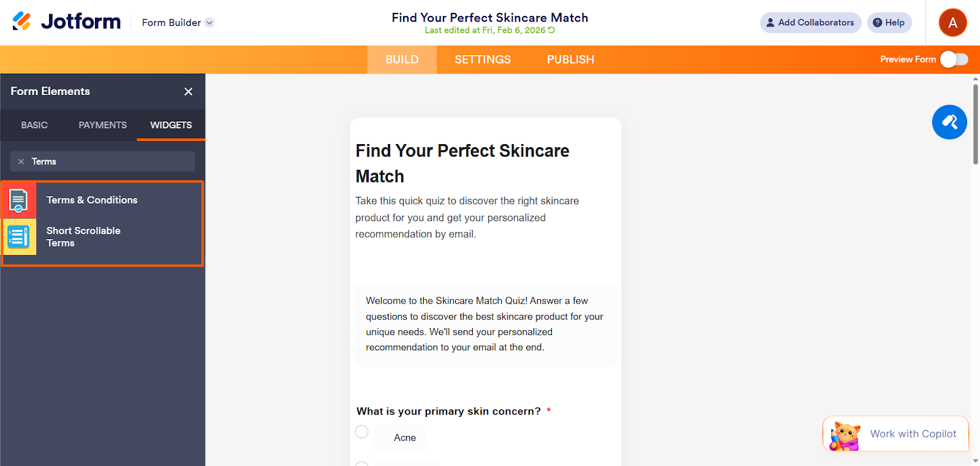Select the second skin concern radio button
The width and height of the screenshot is (980, 466).
coord(362,464)
